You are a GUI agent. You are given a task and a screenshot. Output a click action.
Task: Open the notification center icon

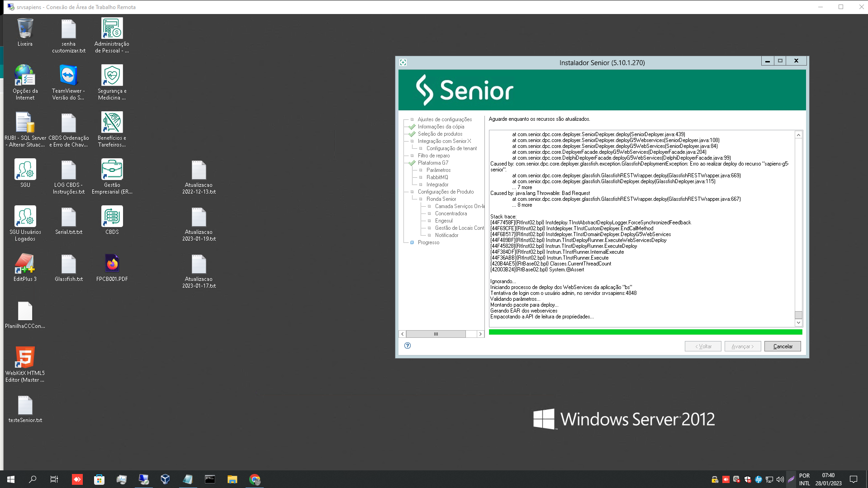click(x=854, y=479)
